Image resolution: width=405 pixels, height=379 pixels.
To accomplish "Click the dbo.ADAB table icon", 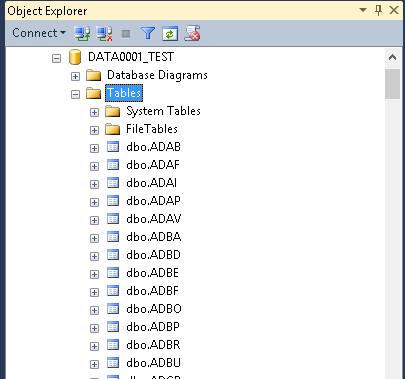I will (x=113, y=147).
